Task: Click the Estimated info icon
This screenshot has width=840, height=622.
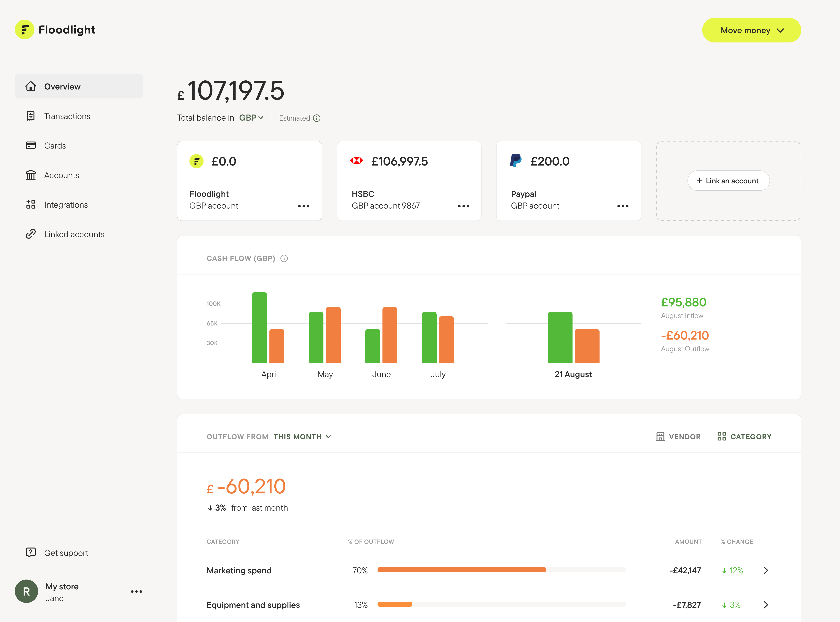Action: pyautogui.click(x=317, y=118)
